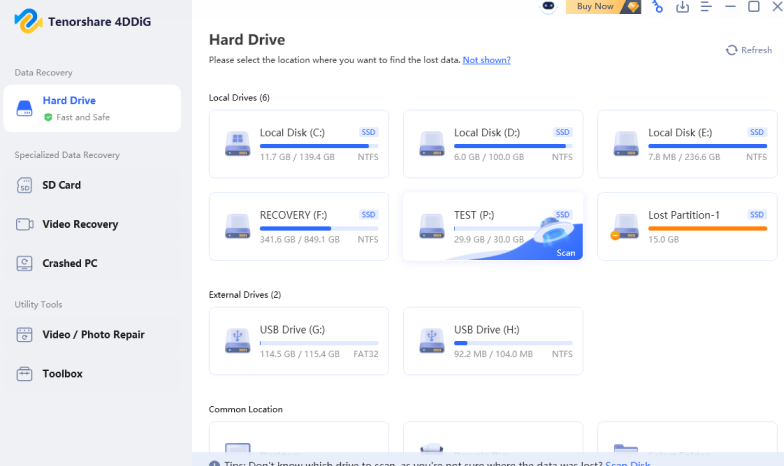Click the SSD badge on Local Disk (C:)
This screenshot has width=784, height=466.
(368, 132)
